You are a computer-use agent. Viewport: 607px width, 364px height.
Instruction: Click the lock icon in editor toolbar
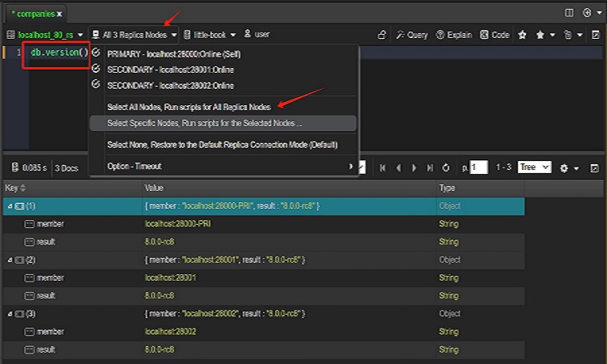pos(382,35)
